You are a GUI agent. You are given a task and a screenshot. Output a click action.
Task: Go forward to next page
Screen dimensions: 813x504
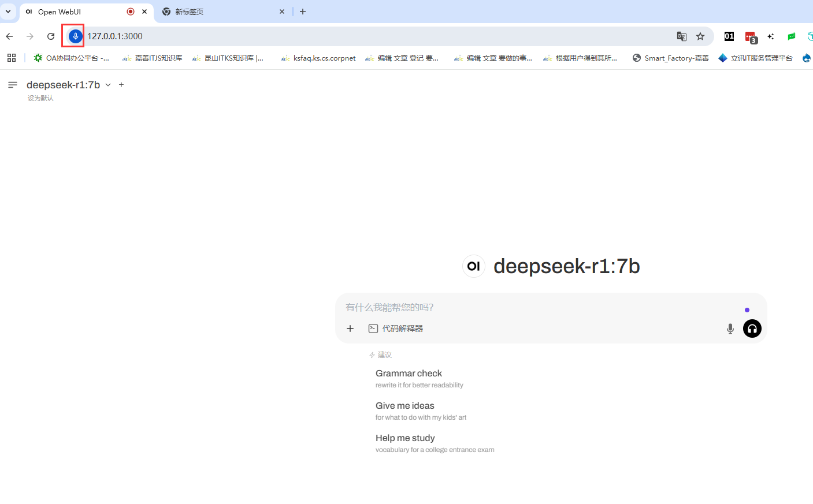click(x=30, y=36)
